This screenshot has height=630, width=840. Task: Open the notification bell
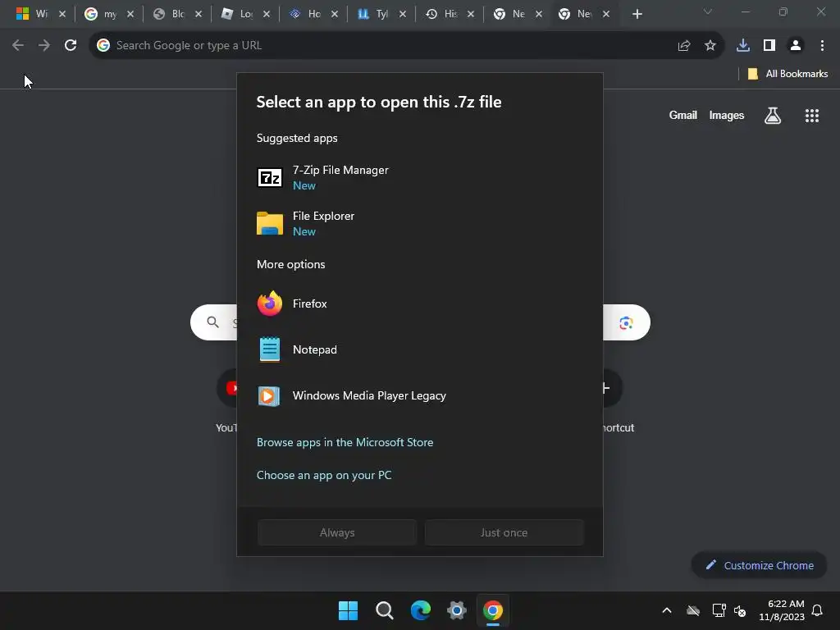pos(817,610)
